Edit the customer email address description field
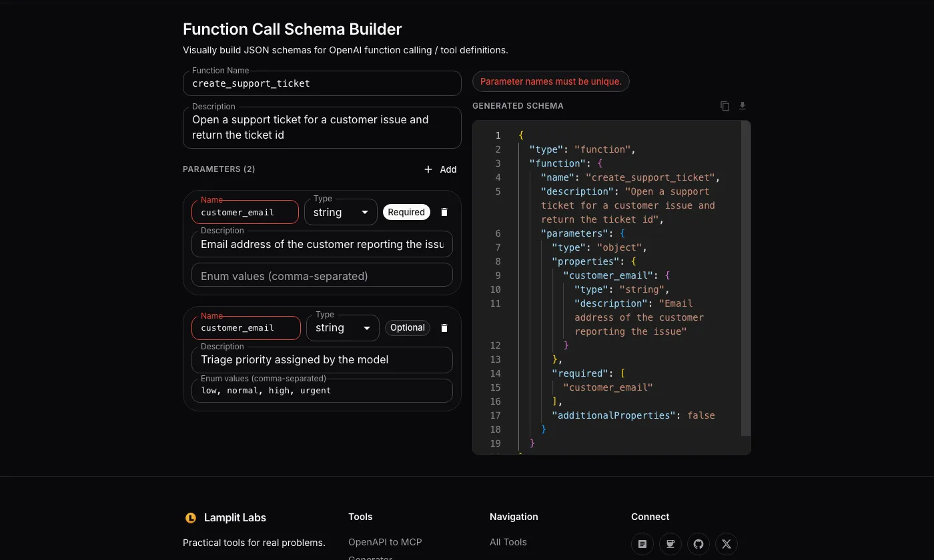Image resolution: width=934 pixels, height=560 pixels. click(x=322, y=244)
